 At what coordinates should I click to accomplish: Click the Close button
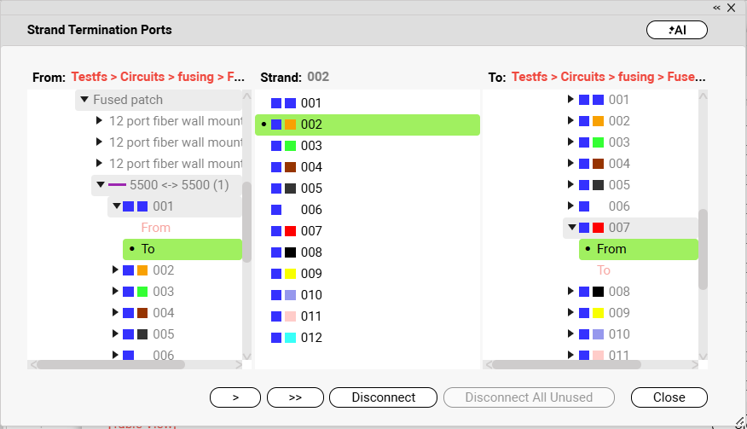tap(669, 397)
